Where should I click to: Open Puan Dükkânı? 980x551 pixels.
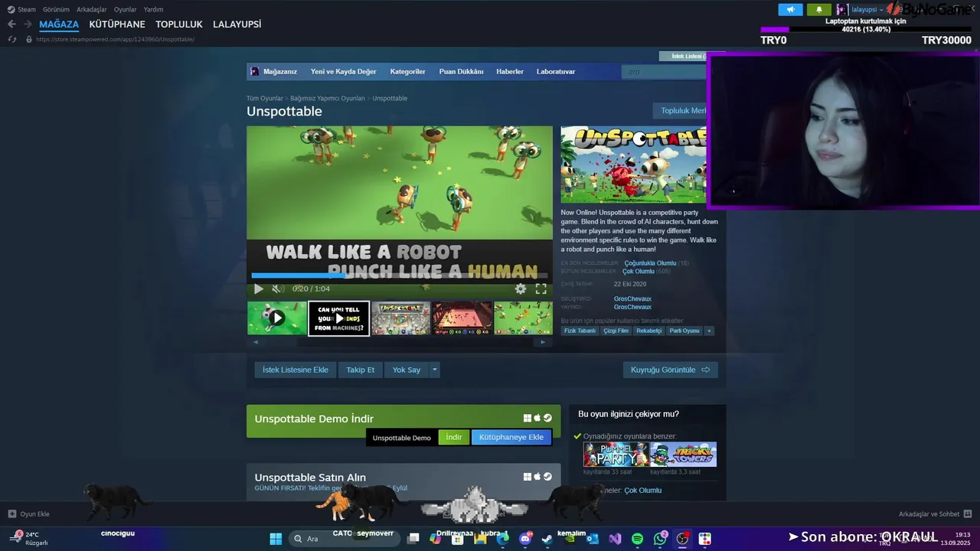[x=461, y=71]
